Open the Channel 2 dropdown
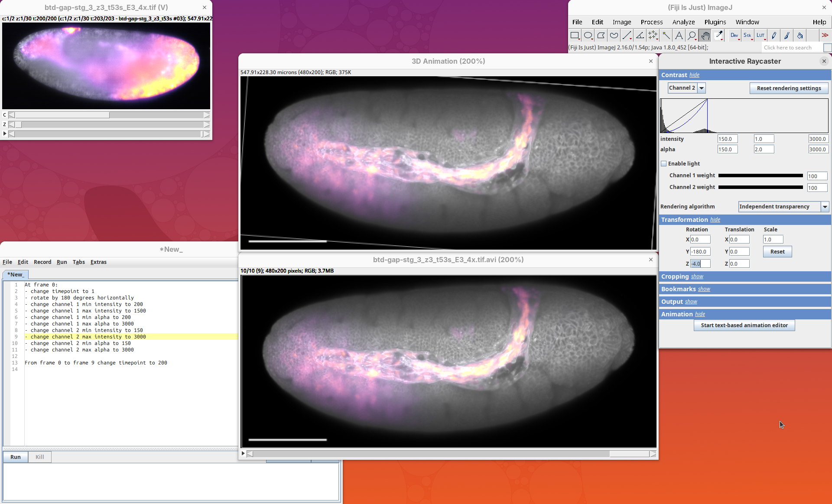The height and width of the screenshot is (504, 832). pyautogui.click(x=702, y=88)
